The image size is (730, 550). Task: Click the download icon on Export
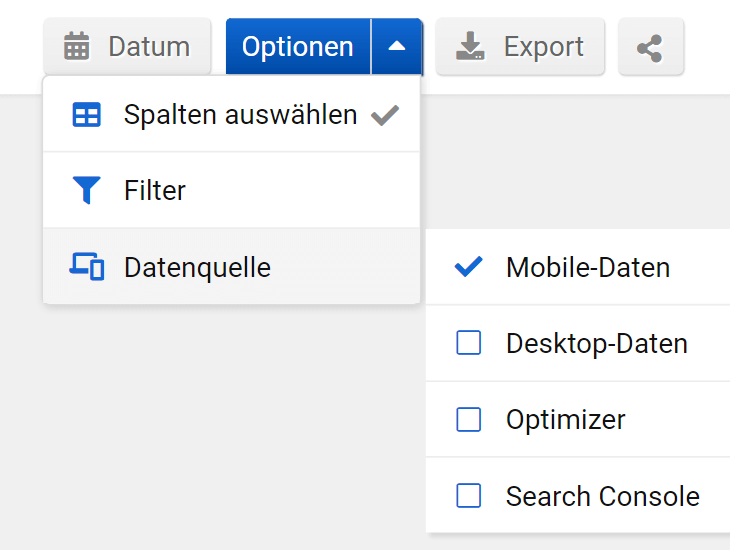(470, 47)
